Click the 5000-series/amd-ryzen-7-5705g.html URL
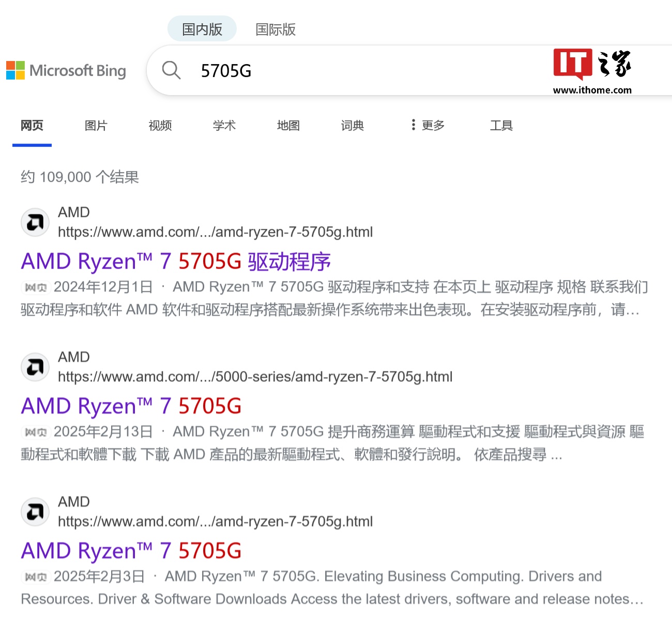The image size is (672, 620). click(255, 377)
